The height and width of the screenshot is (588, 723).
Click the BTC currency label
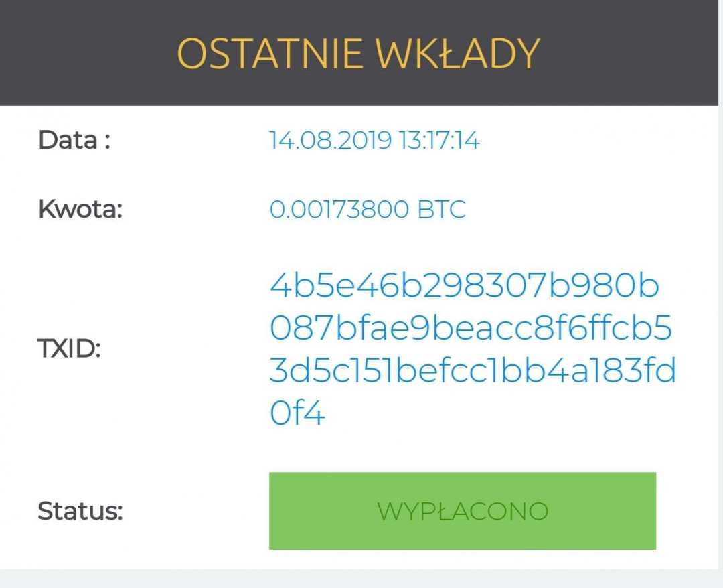pyautogui.click(x=443, y=209)
